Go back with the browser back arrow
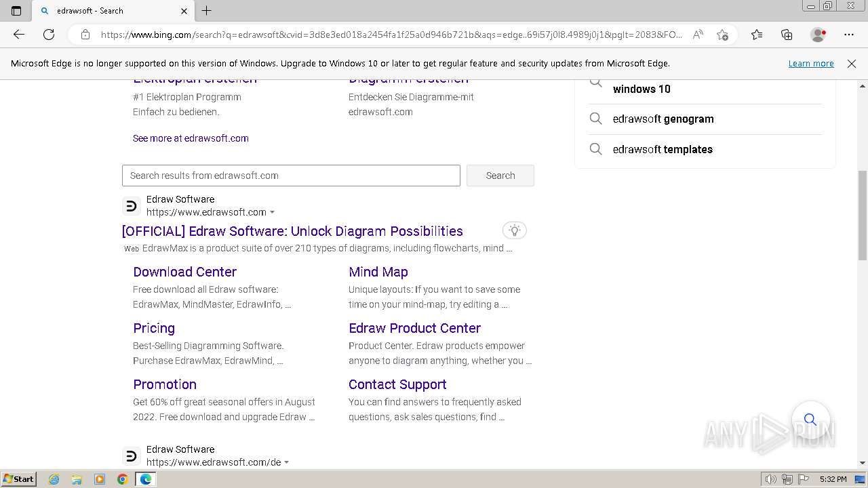868x488 pixels. tap(19, 35)
